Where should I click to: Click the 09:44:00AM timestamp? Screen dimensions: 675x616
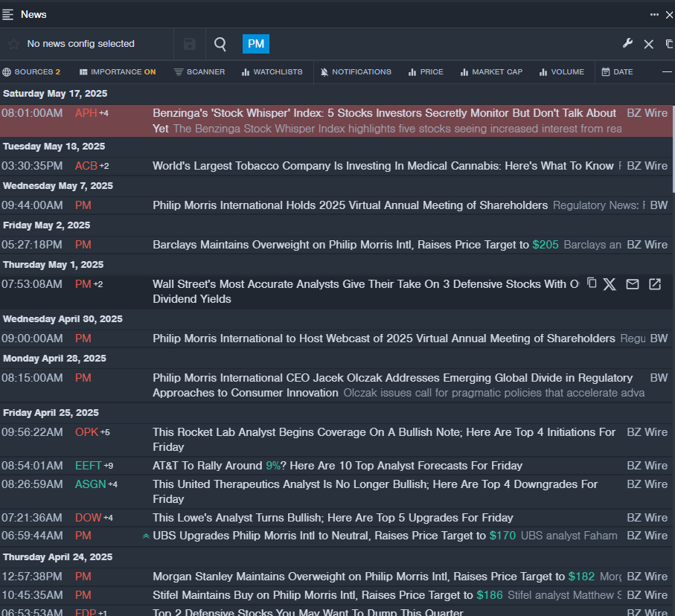(32, 205)
